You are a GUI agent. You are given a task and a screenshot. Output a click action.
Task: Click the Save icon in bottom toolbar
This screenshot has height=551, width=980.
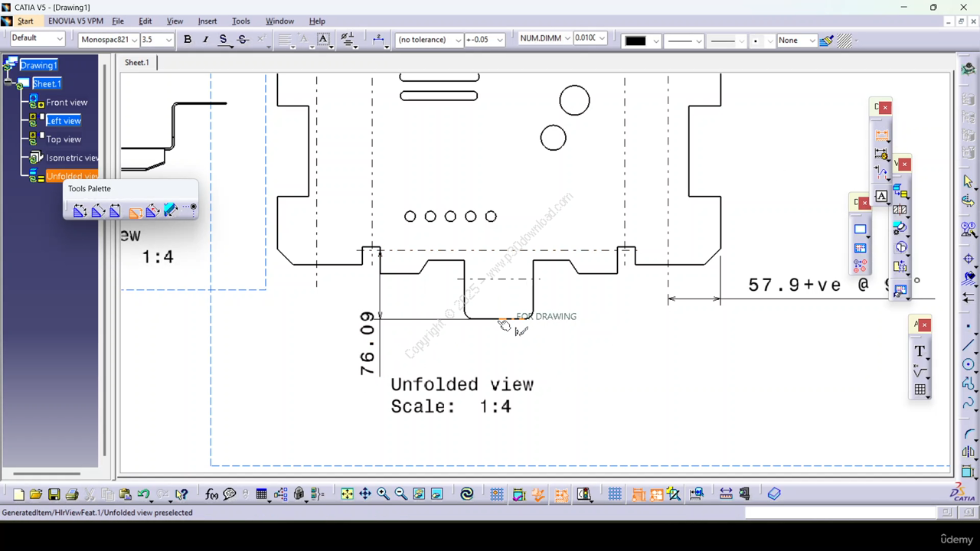[54, 494]
